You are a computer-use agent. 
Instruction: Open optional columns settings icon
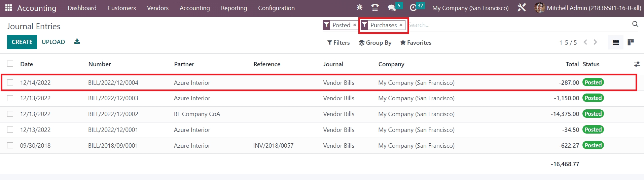637,64
